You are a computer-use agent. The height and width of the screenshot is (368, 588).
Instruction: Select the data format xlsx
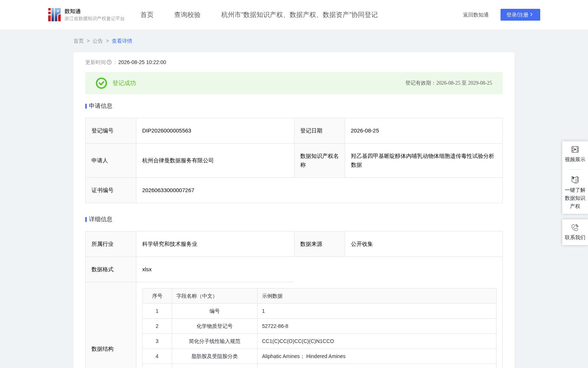point(147,269)
